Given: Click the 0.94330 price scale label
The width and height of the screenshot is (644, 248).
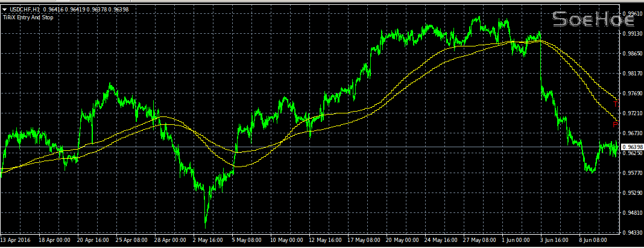Looking at the screenshot, I should point(631,232).
